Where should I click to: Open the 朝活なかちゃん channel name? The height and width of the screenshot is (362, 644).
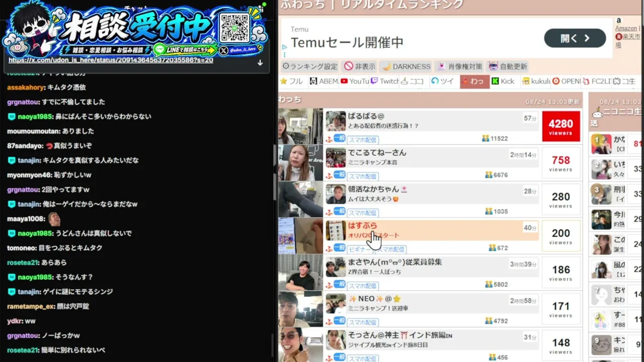tap(377, 189)
